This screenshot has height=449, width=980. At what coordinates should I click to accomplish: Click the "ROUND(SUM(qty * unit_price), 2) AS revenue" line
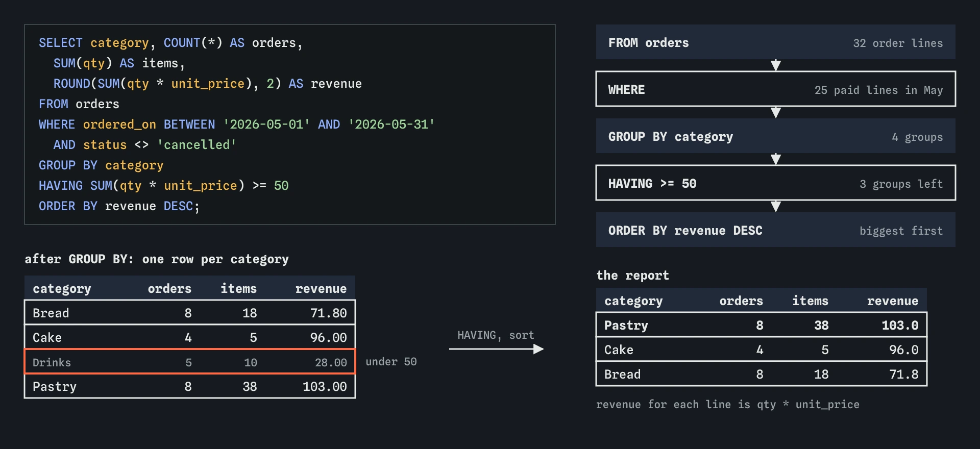[208, 84]
